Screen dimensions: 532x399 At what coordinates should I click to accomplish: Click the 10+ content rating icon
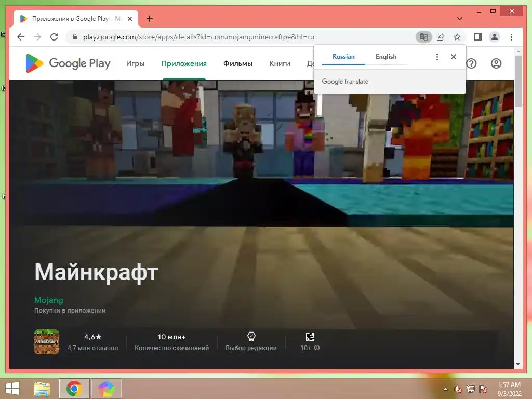click(310, 337)
